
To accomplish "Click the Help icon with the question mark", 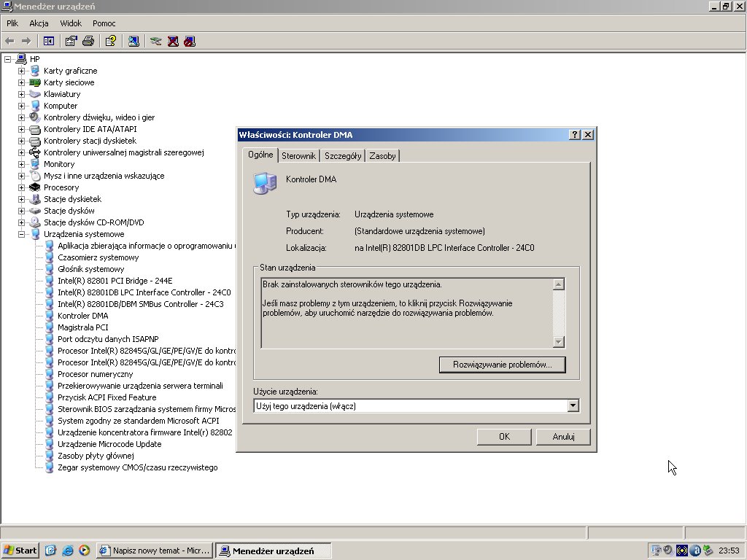I will pos(111,42).
